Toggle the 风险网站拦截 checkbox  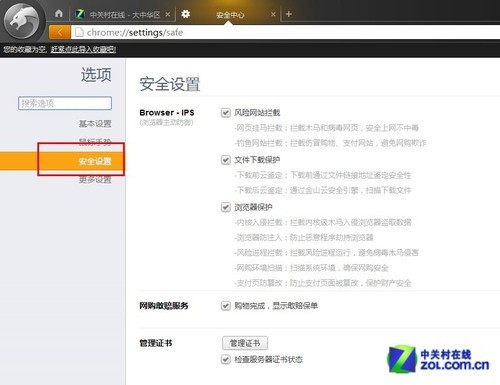(226, 113)
